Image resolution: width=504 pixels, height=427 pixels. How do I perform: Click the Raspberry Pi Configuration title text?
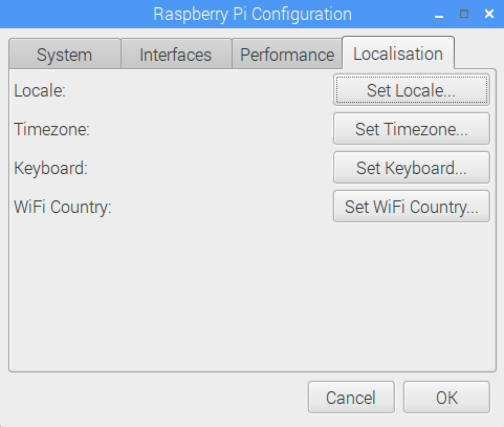pyautogui.click(x=252, y=14)
